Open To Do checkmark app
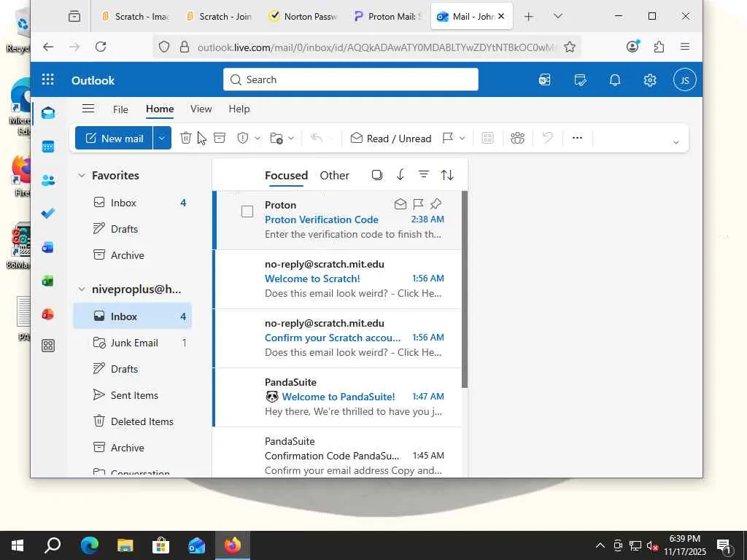Viewport: 747px width, 560px height. point(47,214)
